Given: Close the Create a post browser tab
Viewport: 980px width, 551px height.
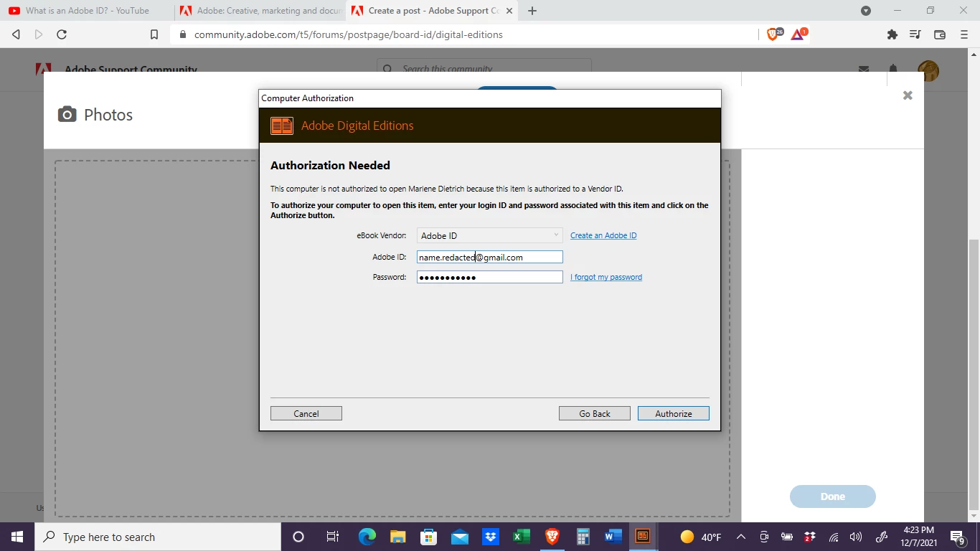Looking at the screenshot, I should (509, 11).
